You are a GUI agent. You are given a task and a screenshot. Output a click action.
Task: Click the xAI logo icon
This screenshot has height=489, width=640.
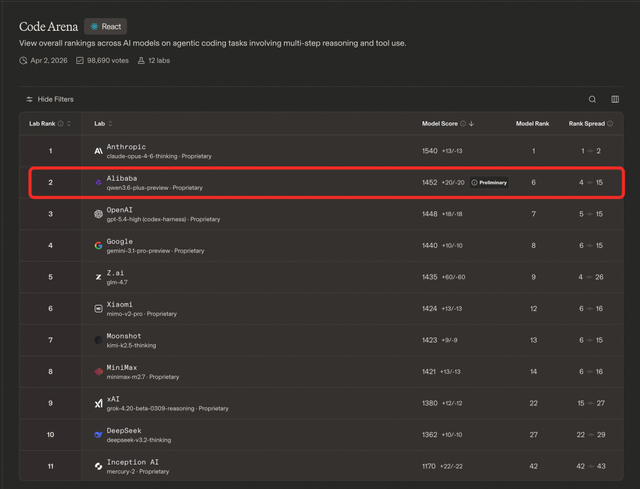point(98,402)
